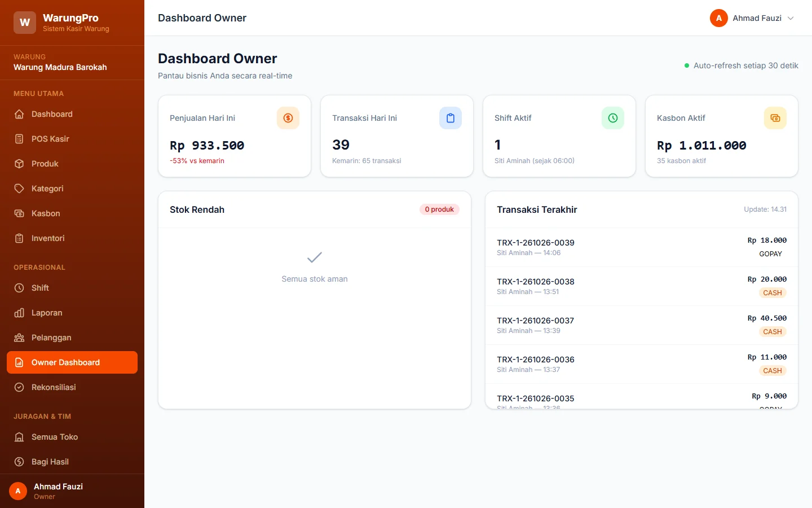The height and width of the screenshot is (508, 812).
Task: Click the Bagi Hasil dollar icon
Action: click(19, 462)
